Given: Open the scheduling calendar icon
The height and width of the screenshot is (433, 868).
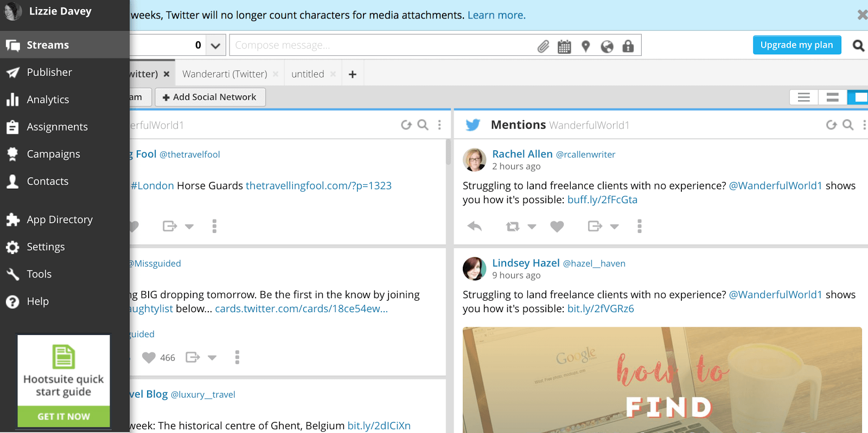Looking at the screenshot, I should (564, 47).
